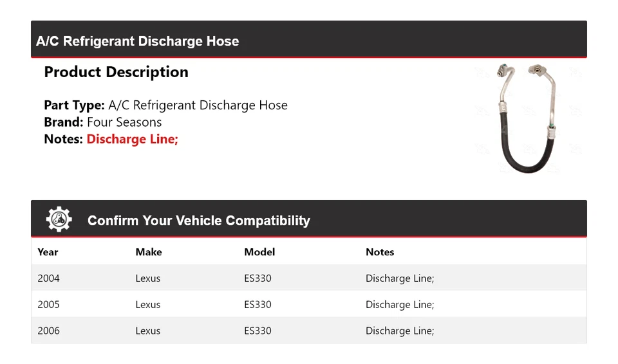Select the 2005 year cell

pos(48,305)
